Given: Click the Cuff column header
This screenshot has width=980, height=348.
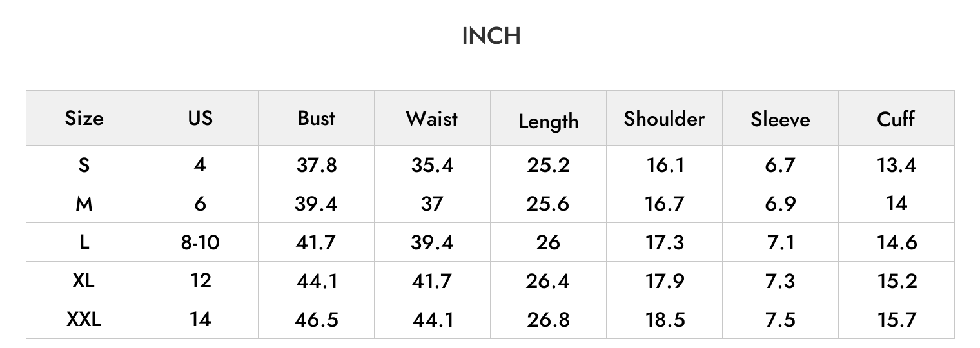Looking at the screenshot, I should click(896, 119).
